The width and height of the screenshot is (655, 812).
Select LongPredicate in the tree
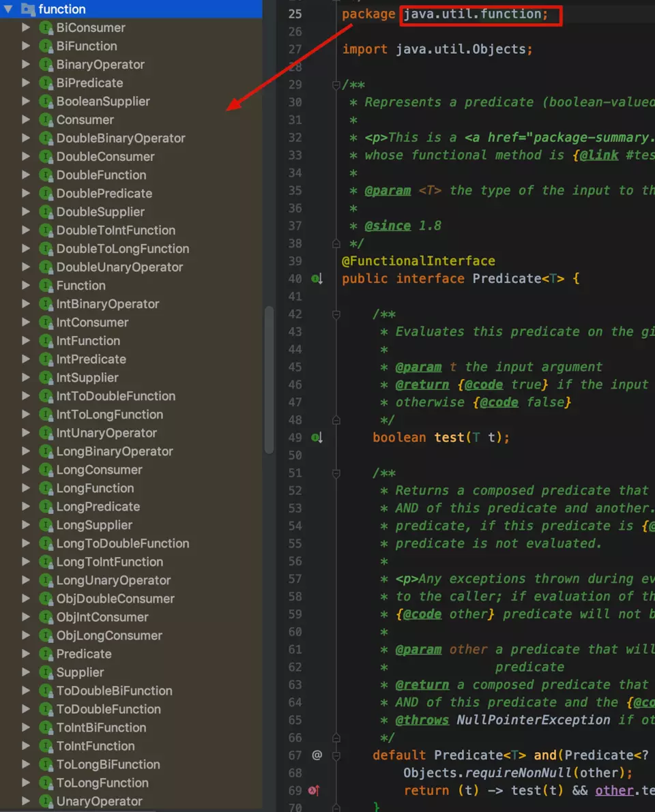click(98, 507)
